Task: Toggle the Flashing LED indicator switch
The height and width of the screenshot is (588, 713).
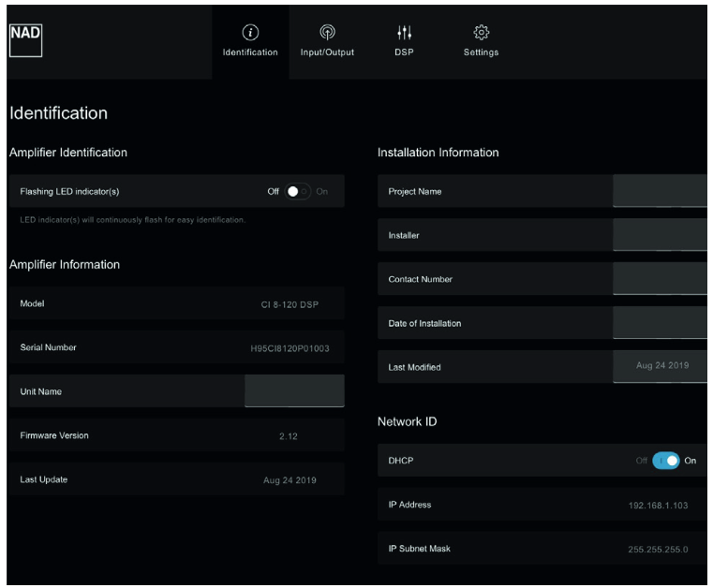Action: [x=298, y=191]
